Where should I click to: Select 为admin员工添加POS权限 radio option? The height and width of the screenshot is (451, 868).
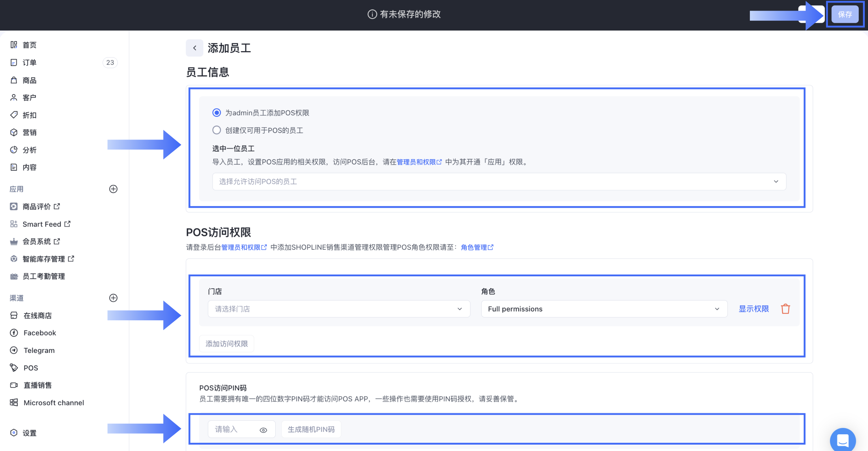tap(216, 113)
